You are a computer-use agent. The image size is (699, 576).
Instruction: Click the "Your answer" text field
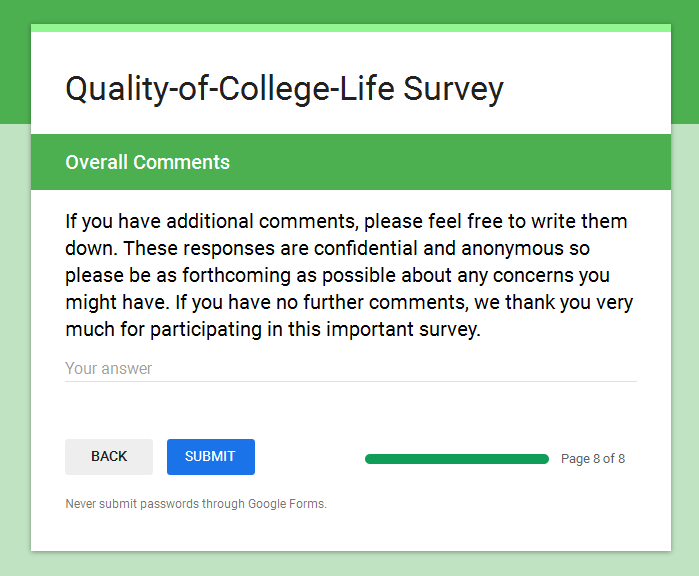click(350, 368)
